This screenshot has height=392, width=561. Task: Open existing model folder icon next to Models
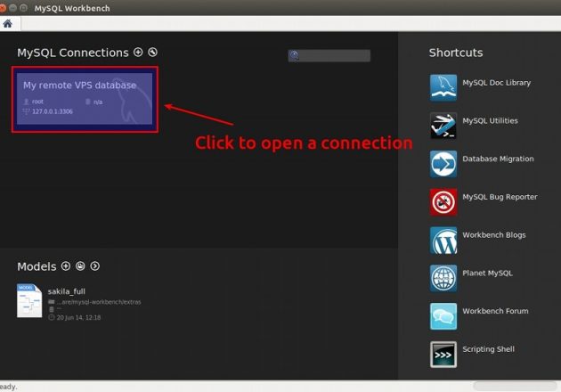[80, 266]
